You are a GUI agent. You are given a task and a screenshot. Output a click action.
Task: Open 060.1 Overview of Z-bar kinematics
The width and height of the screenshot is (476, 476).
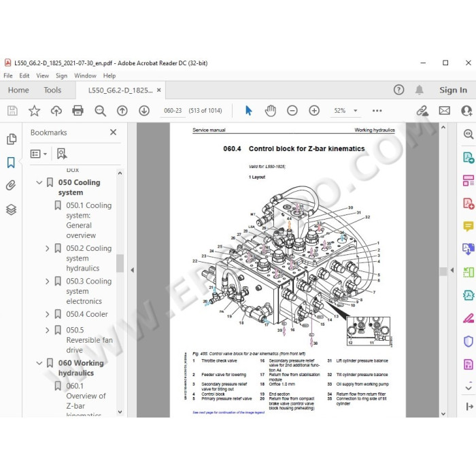[x=86, y=399]
